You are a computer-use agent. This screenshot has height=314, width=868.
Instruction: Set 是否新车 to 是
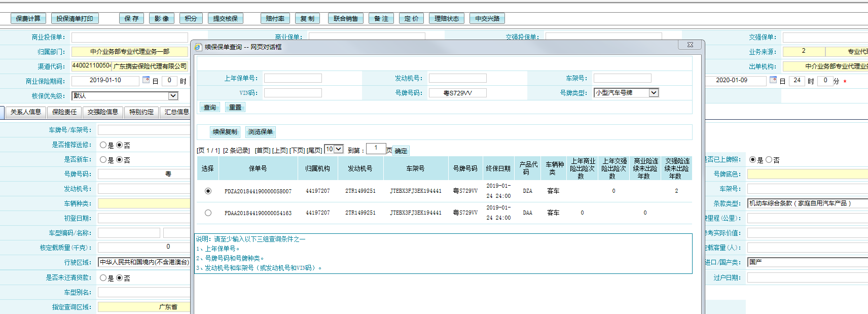coord(103,160)
